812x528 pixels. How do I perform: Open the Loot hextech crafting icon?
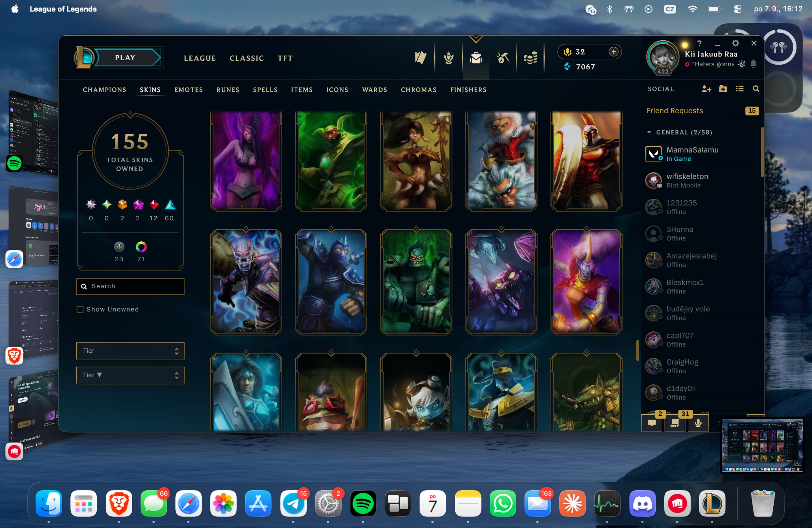tap(503, 58)
